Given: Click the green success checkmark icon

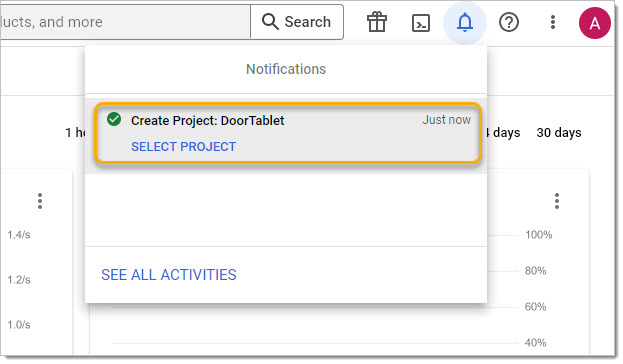Looking at the screenshot, I should click(x=114, y=119).
